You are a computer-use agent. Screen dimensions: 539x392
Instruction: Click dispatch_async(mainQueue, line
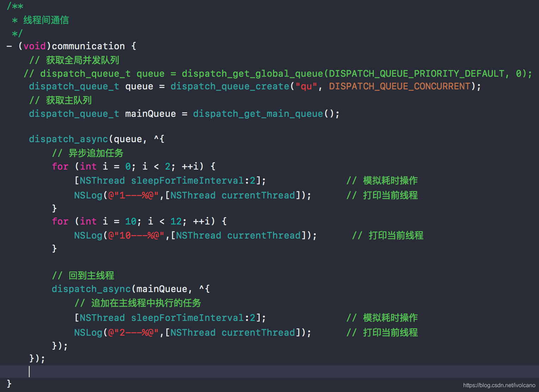tap(131, 289)
